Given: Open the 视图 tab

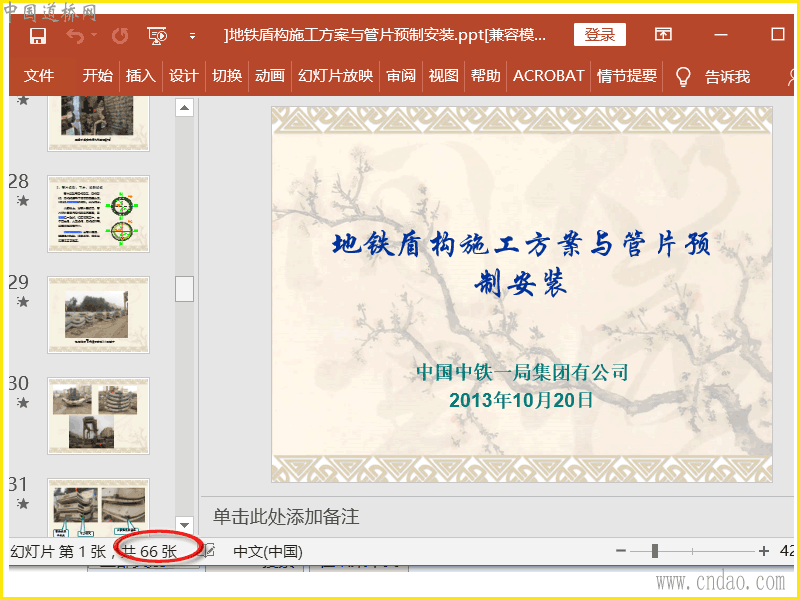Looking at the screenshot, I should [x=443, y=76].
